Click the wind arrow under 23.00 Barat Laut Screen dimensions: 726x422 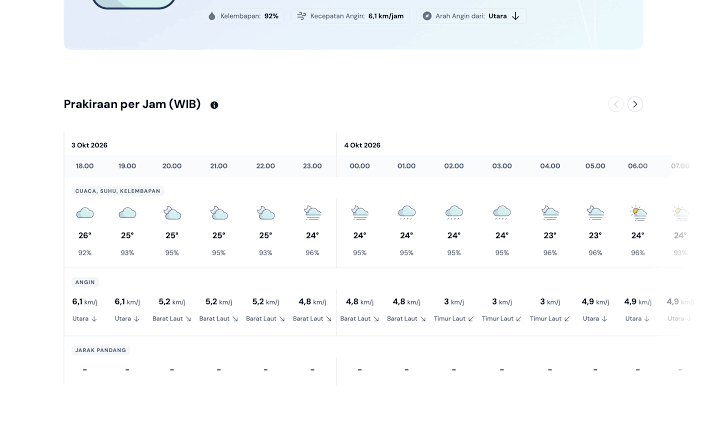[x=329, y=319]
